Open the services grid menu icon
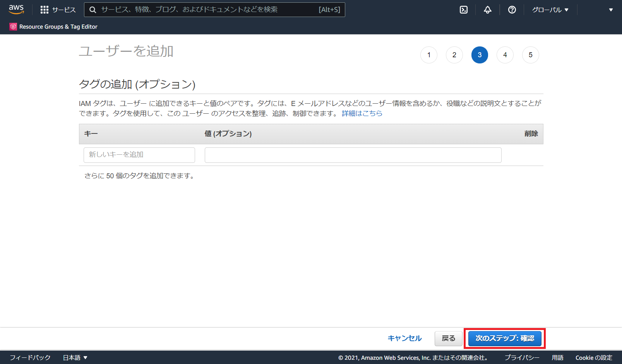The width and height of the screenshot is (622, 364). click(45, 10)
